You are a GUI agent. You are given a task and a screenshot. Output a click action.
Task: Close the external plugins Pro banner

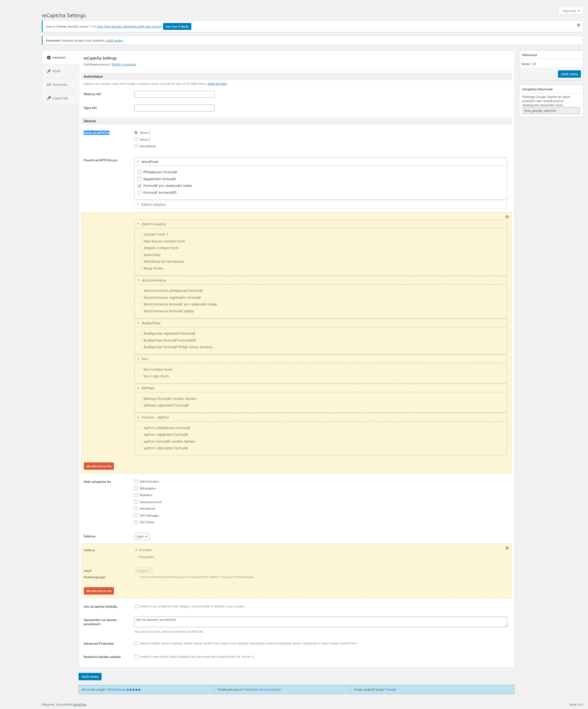click(507, 217)
